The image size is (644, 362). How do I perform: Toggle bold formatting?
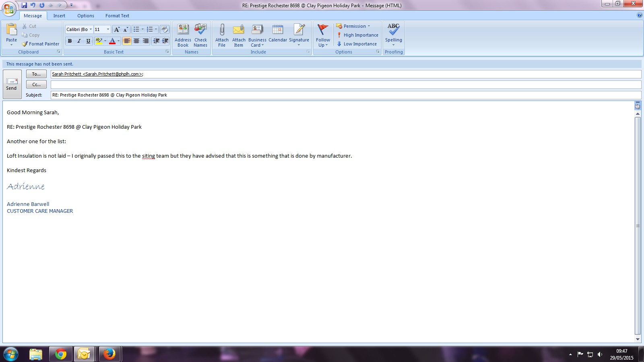70,41
